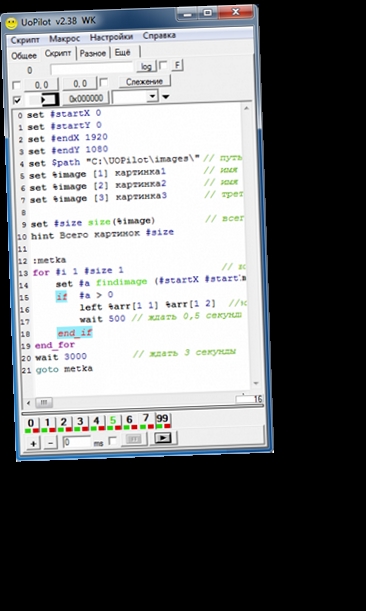
Task: Open the Макрос menu
Action: (x=65, y=39)
